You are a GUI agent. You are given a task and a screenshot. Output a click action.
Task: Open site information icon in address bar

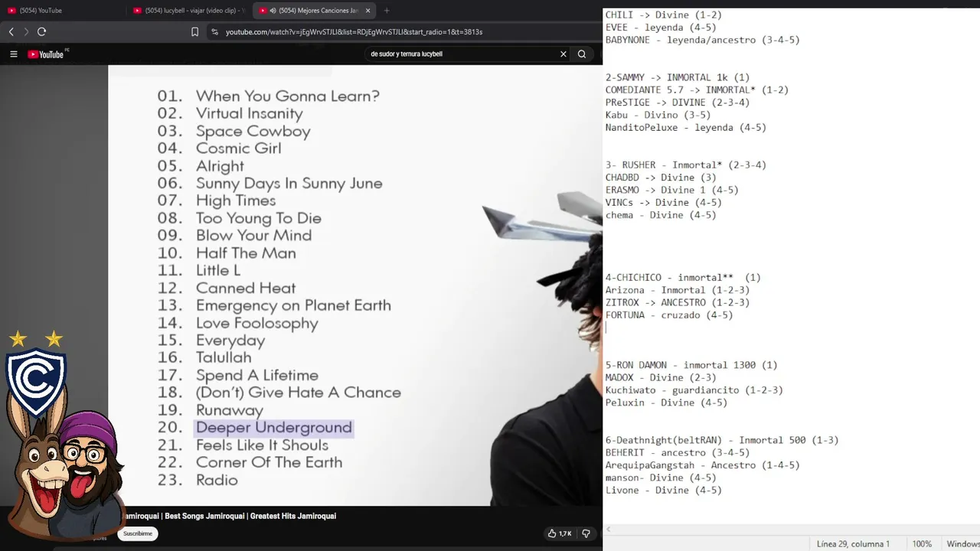[214, 31]
